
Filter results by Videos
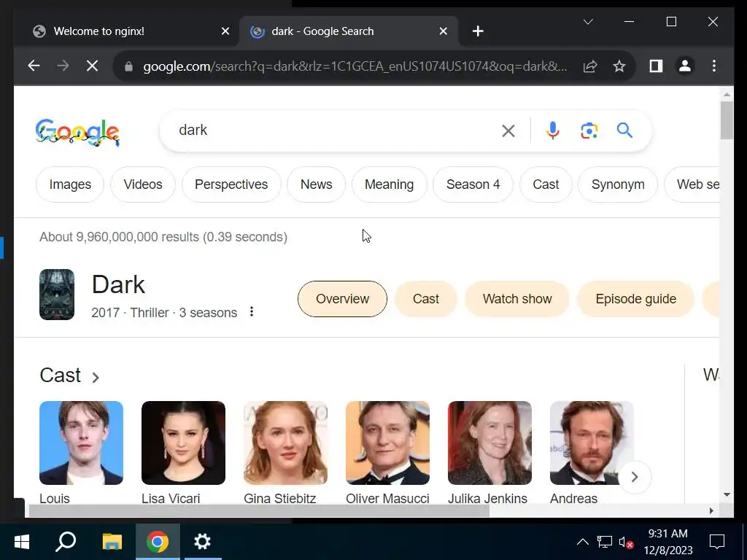[143, 184]
